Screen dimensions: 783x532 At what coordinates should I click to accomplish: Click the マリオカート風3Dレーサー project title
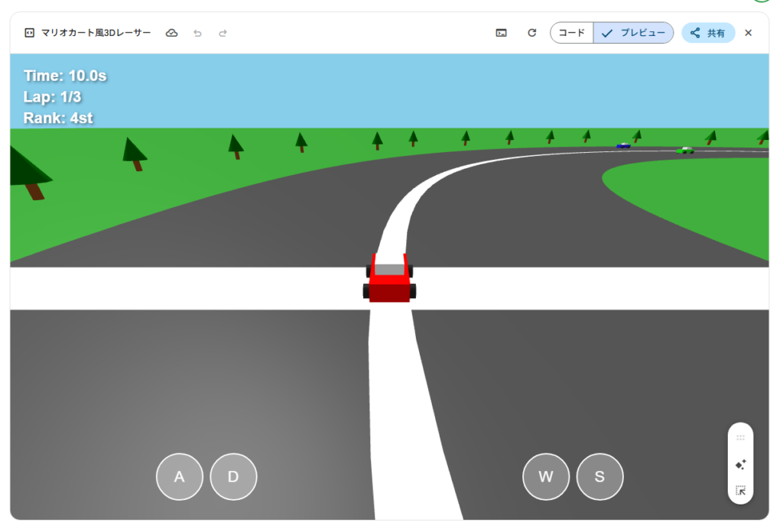96,33
